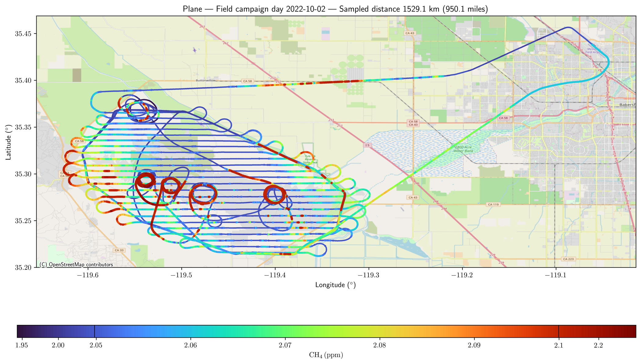Open the OpenStreetMap contributors attribution
The image size is (641, 364).
pos(76,265)
